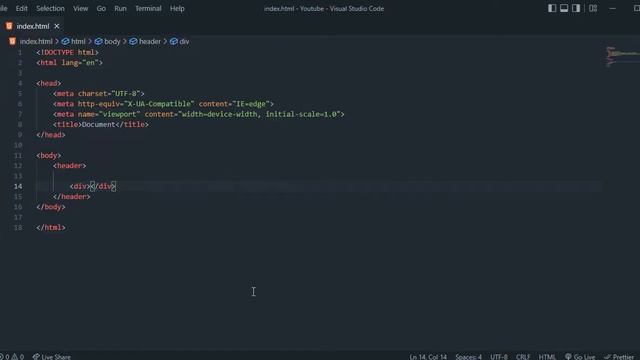Open the Help menu
Image resolution: width=640 pixels, height=360 pixels.
177,8
